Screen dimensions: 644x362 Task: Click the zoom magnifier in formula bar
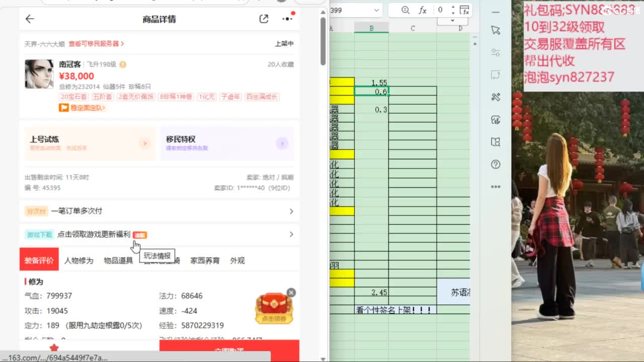pyautogui.click(x=406, y=10)
